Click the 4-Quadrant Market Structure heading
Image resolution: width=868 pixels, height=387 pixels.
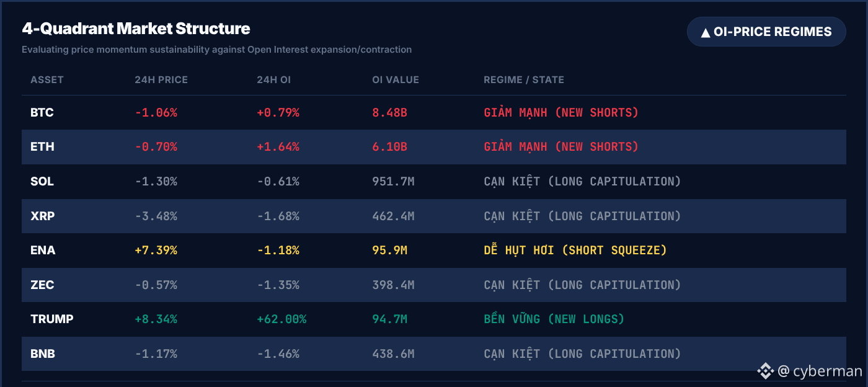click(x=136, y=29)
